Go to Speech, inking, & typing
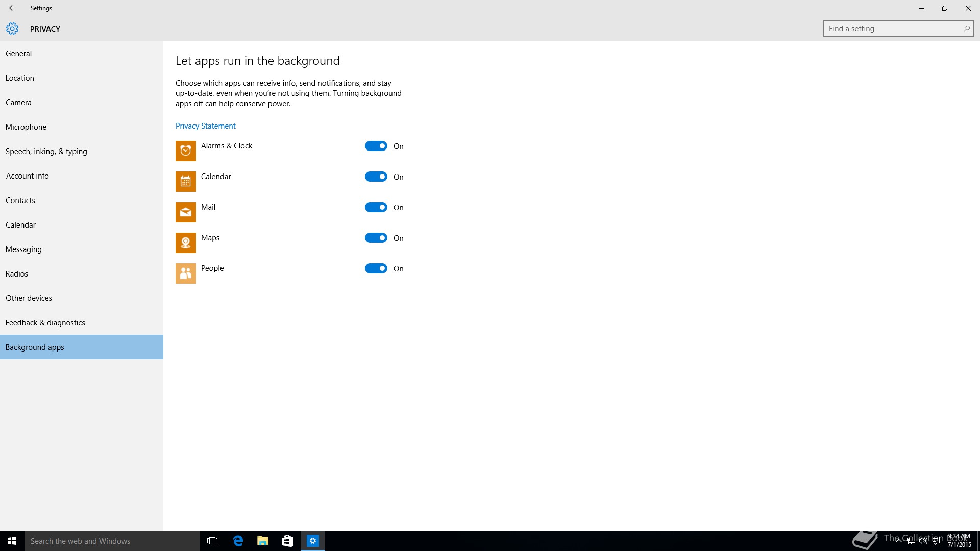This screenshot has width=980, height=551. [46, 152]
